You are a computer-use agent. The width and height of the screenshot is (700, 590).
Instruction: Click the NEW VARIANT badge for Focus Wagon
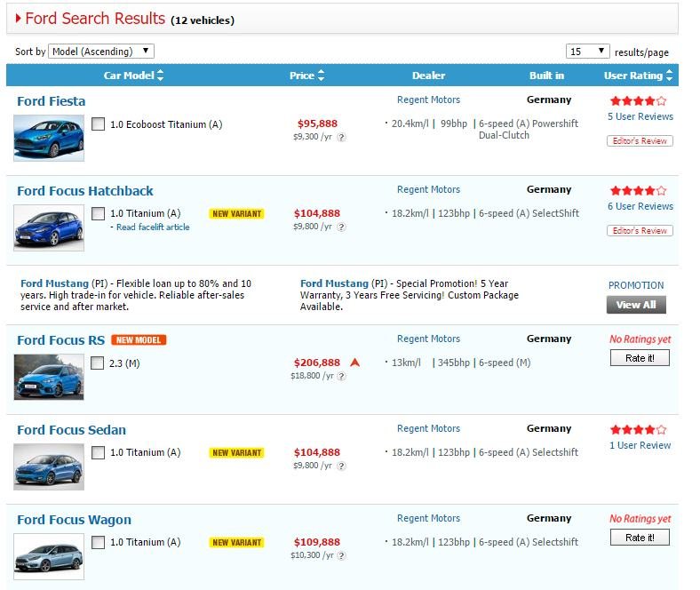236,542
